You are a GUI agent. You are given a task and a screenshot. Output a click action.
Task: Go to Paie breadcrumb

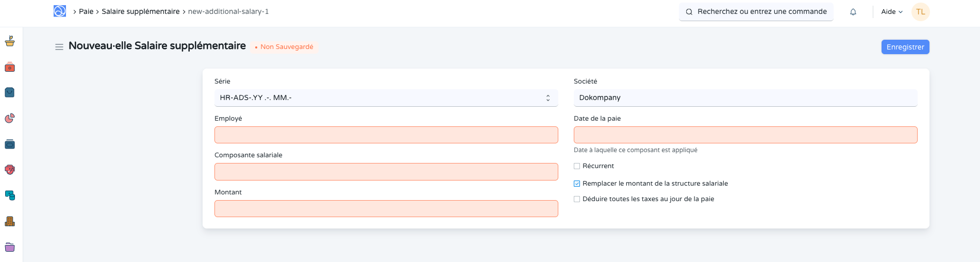(x=86, y=11)
